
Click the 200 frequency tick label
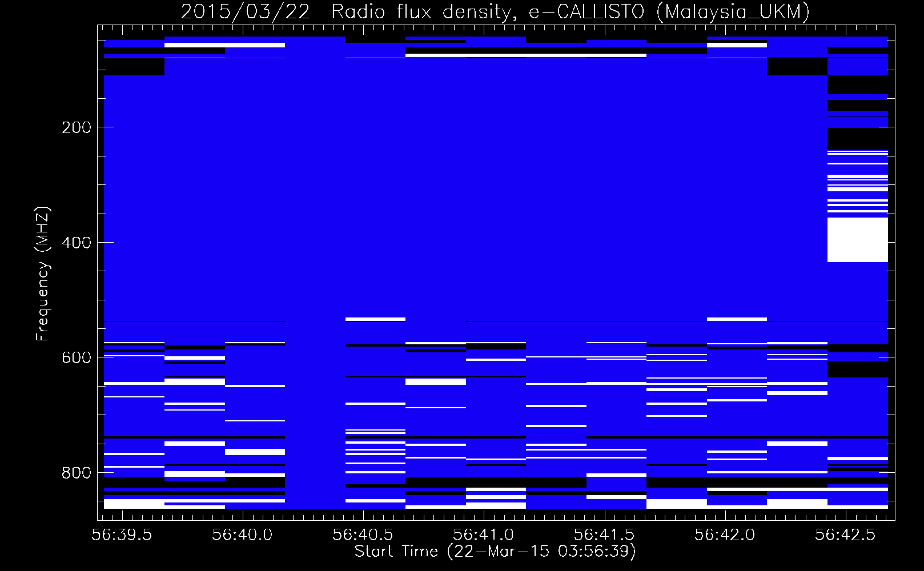pos(77,127)
